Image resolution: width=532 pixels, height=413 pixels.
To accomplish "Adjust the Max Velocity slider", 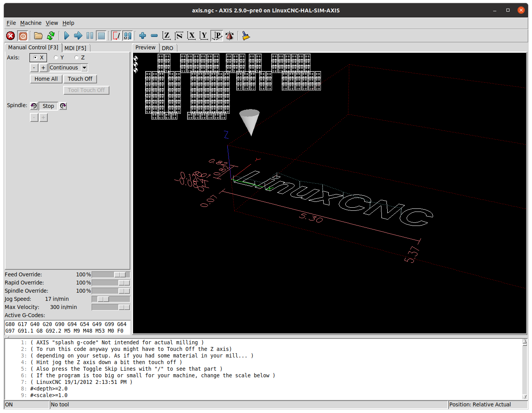I will point(111,307).
